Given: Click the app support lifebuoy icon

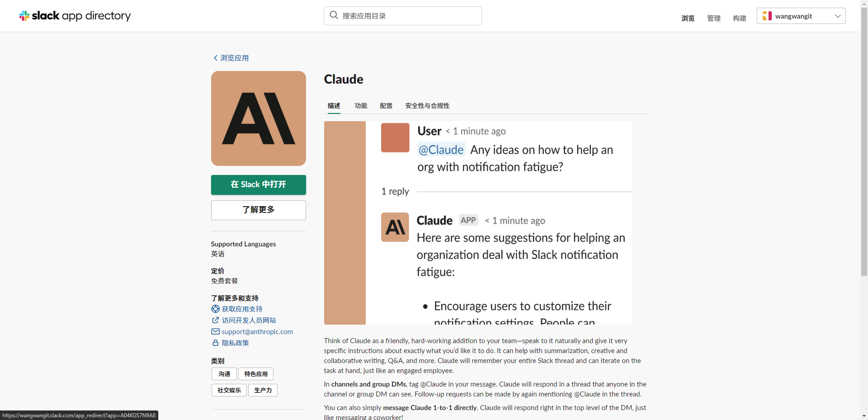Looking at the screenshot, I should 216,309.
